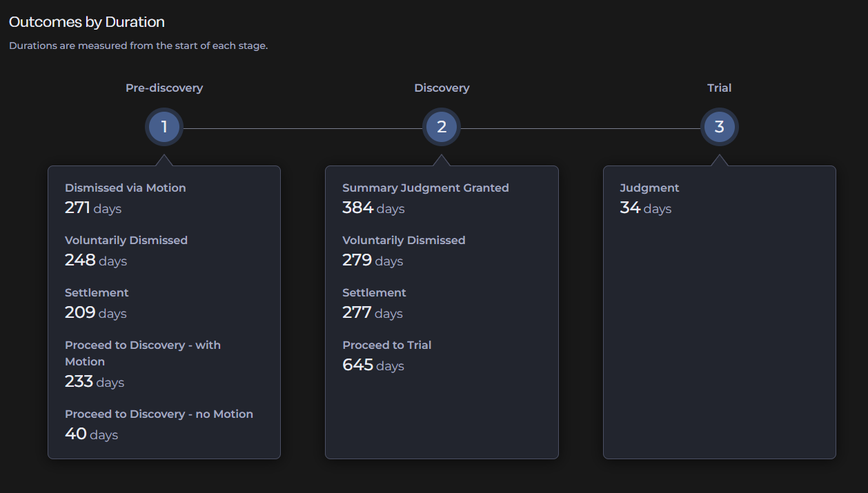Open Proceed to Discovery - no Motion
868x493 pixels.
159,414
